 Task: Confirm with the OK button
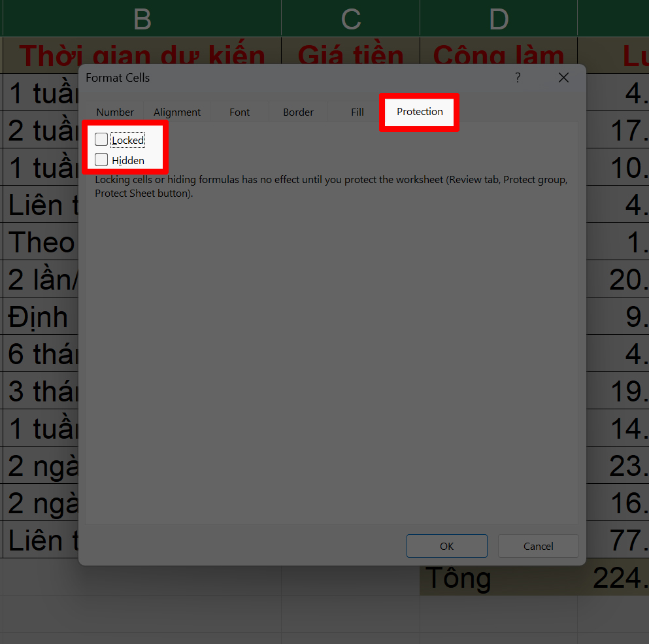pos(447,547)
